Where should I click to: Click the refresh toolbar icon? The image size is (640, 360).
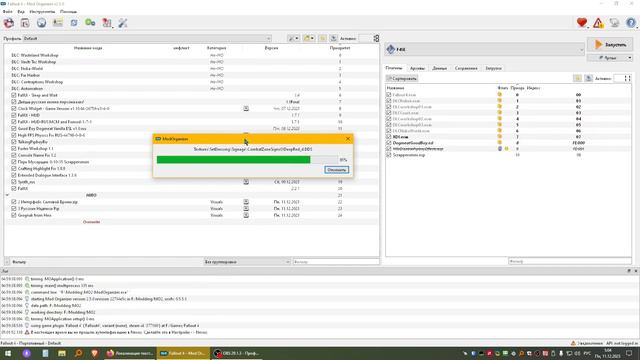74,23
